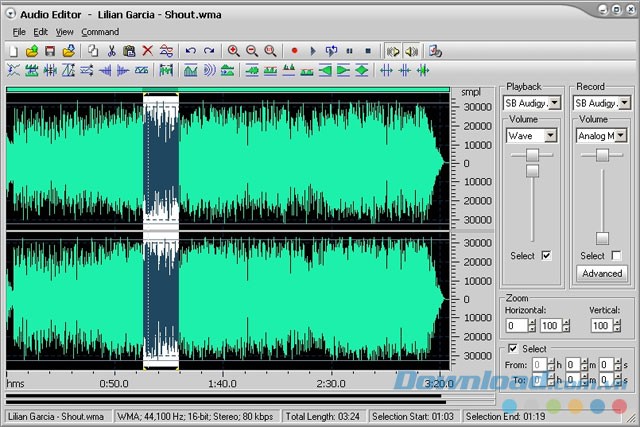This screenshot has width=640, height=427.
Task: Click the Zoom In magnifier icon
Action: pos(233,50)
